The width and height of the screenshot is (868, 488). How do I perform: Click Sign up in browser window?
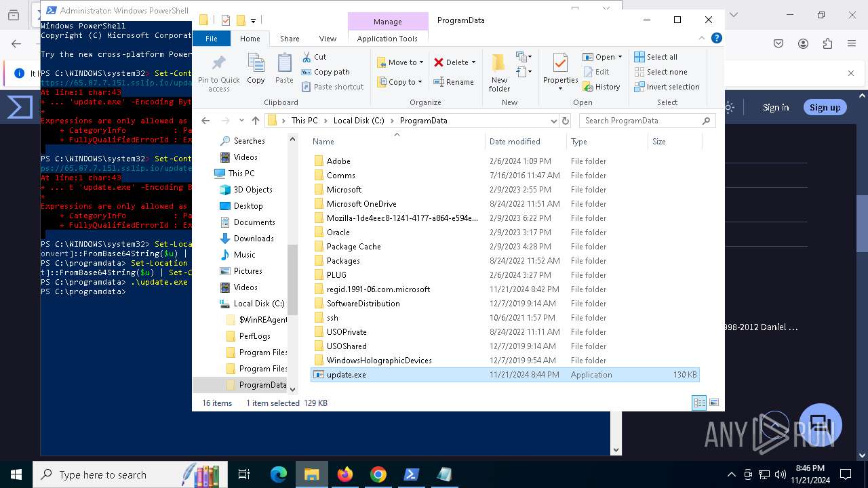825,107
